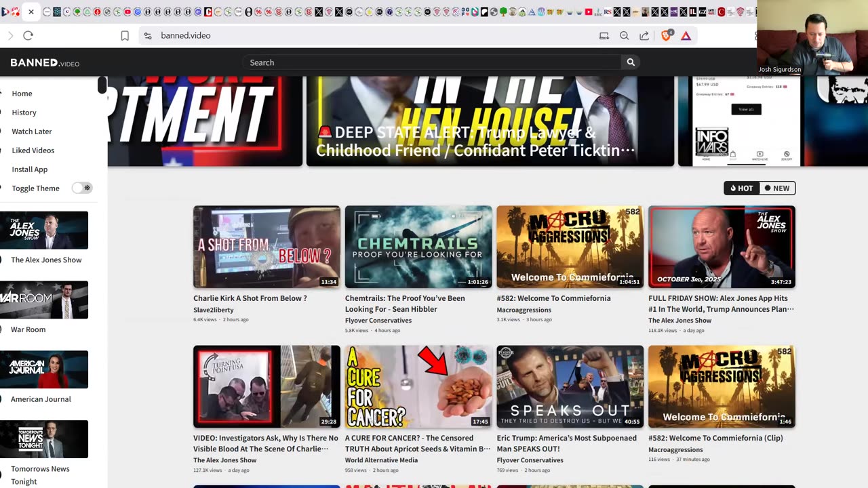Click the share icon in address bar
Image resolution: width=868 pixels, height=488 pixels.
pos(644,36)
